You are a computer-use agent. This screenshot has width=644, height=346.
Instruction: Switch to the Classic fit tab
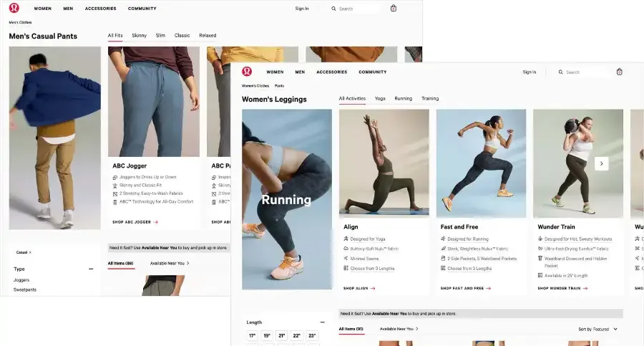182,35
